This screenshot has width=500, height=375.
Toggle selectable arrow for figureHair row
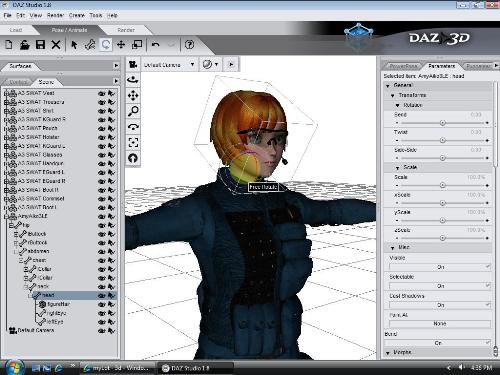click(x=111, y=304)
